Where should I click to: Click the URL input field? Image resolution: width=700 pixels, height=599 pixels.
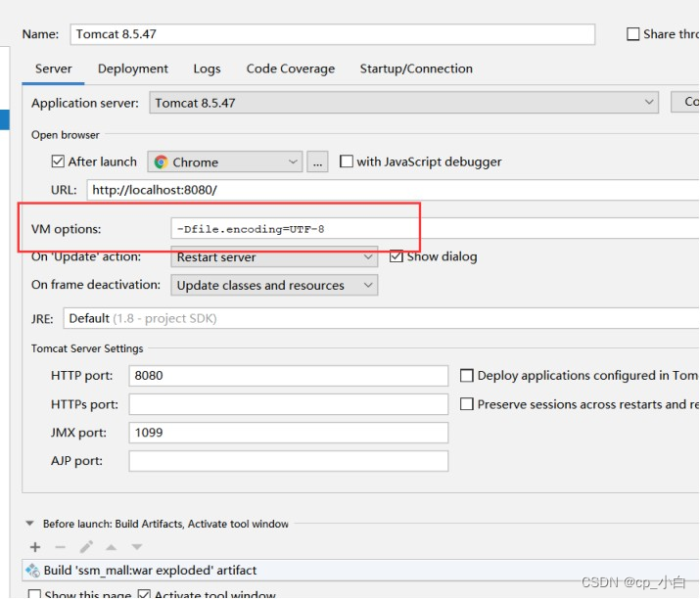[394, 190]
